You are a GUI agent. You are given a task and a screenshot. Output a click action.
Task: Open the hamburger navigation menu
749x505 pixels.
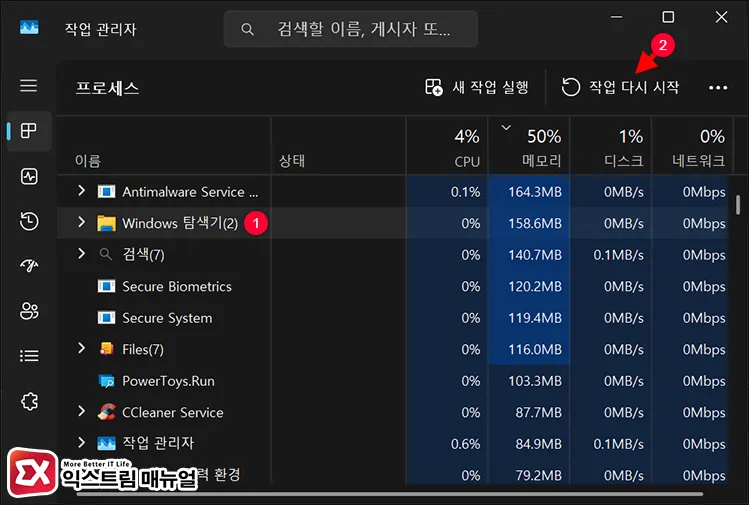(x=29, y=86)
